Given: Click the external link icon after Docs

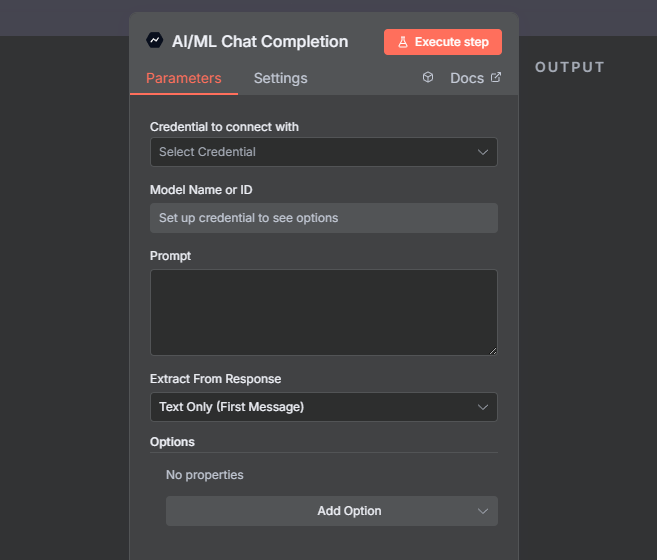Looking at the screenshot, I should (x=496, y=77).
